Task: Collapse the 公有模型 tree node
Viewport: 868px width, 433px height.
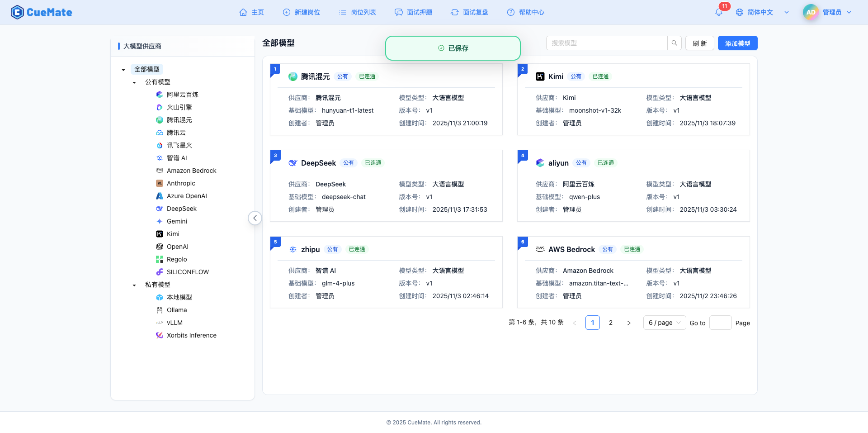Action: tap(134, 82)
